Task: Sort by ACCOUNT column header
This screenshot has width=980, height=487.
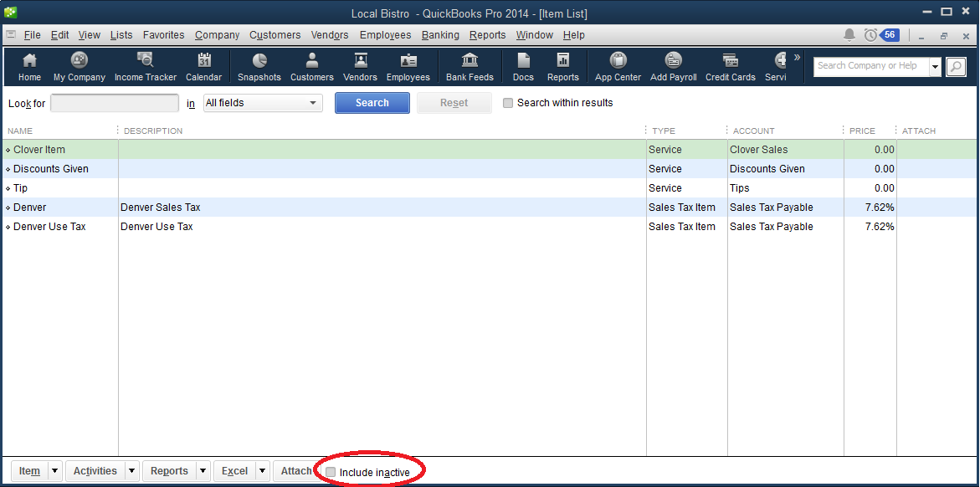Action: (754, 131)
